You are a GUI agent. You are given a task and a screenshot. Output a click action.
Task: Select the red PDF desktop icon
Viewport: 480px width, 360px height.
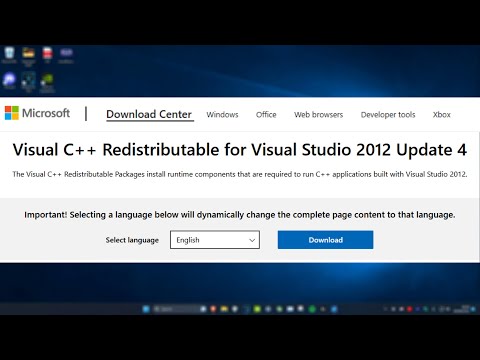[47, 55]
